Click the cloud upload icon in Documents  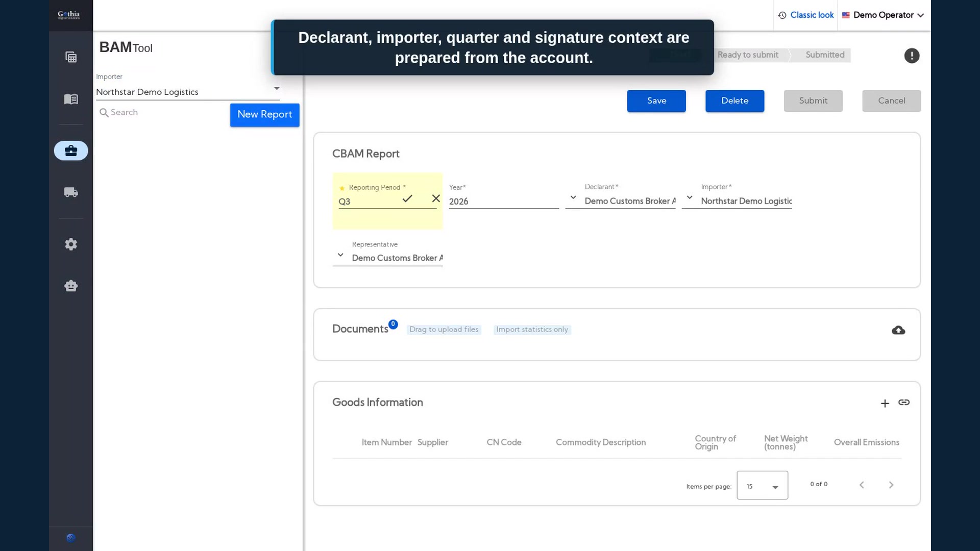pyautogui.click(x=898, y=330)
